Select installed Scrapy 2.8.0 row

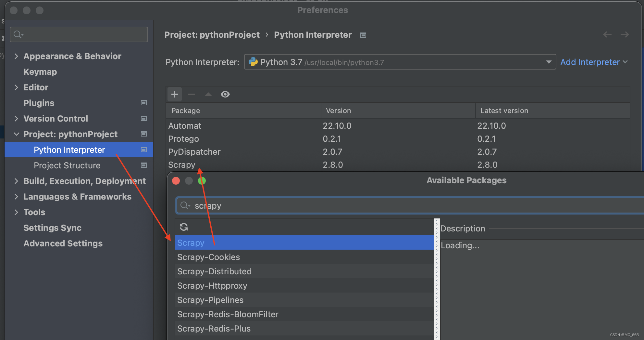click(398, 165)
